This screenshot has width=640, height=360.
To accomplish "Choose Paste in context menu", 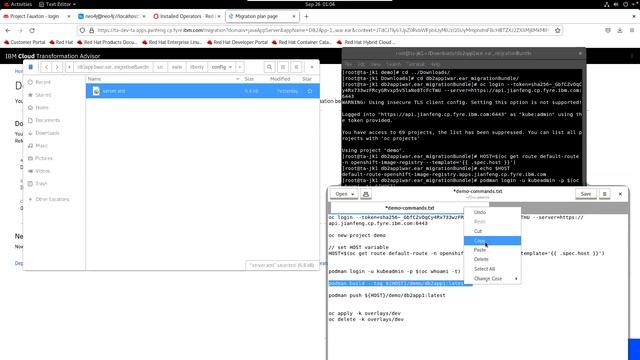I will click(x=492, y=250).
